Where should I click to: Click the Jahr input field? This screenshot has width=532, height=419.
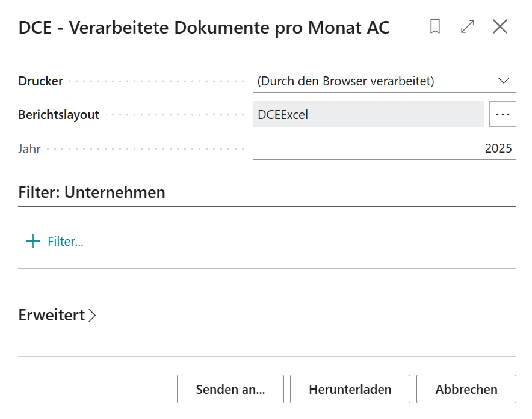[x=385, y=147]
